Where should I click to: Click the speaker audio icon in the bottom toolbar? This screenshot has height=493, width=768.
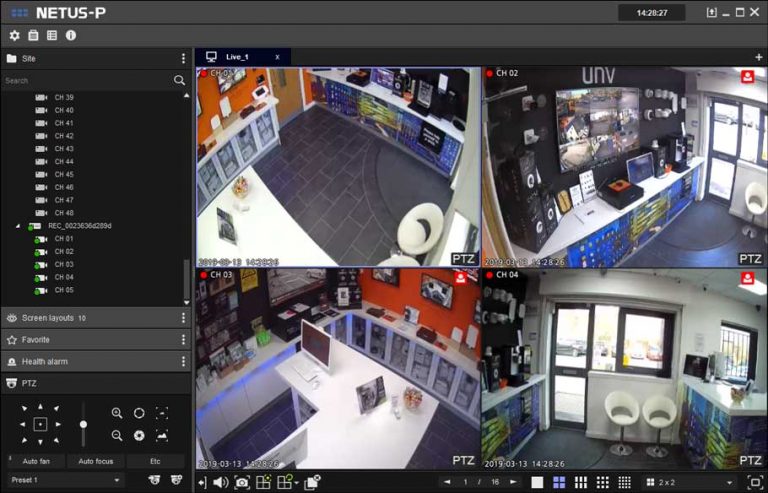click(220, 482)
